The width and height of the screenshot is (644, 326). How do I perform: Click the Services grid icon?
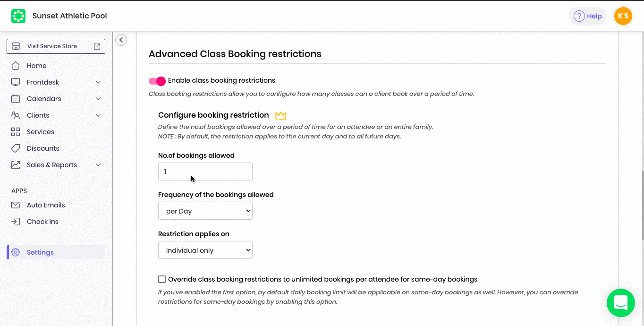(x=16, y=132)
